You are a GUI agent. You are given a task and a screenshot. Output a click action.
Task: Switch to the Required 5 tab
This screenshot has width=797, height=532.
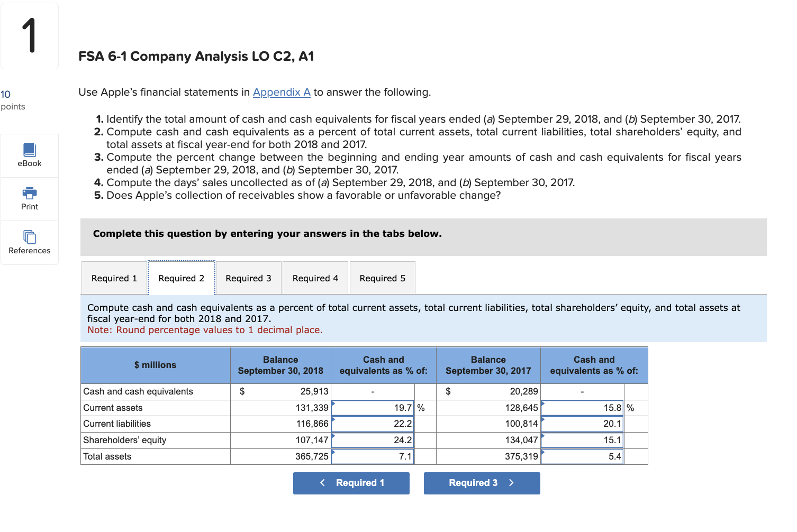[382, 278]
